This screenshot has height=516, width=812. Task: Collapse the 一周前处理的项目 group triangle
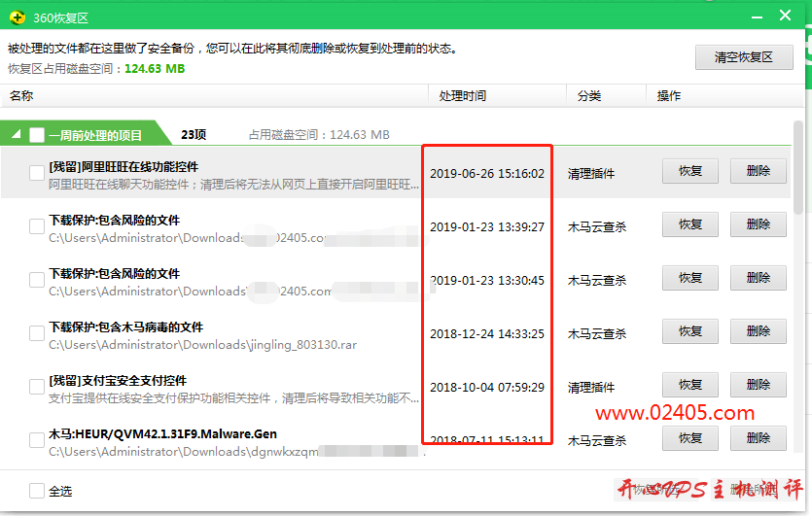click(x=15, y=135)
